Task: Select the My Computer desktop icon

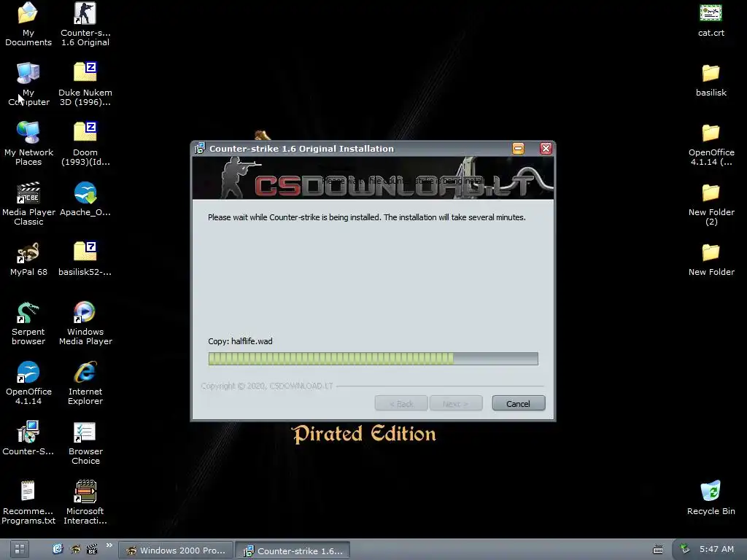Action: pyautogui.click(x=28, y=84)
